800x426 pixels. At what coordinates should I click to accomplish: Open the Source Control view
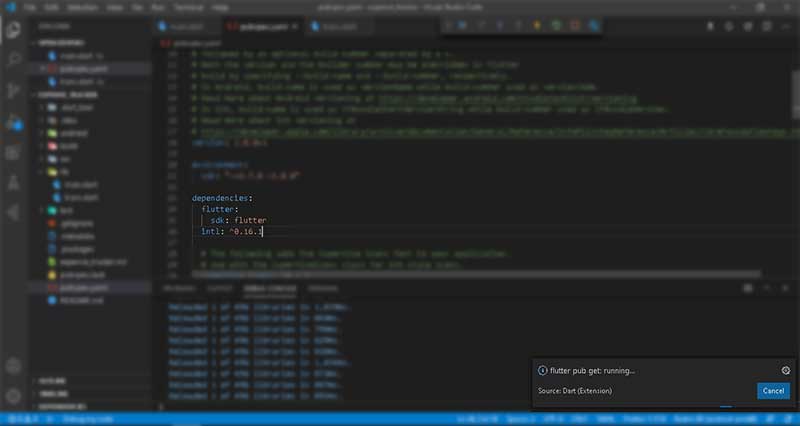point(13,90)
